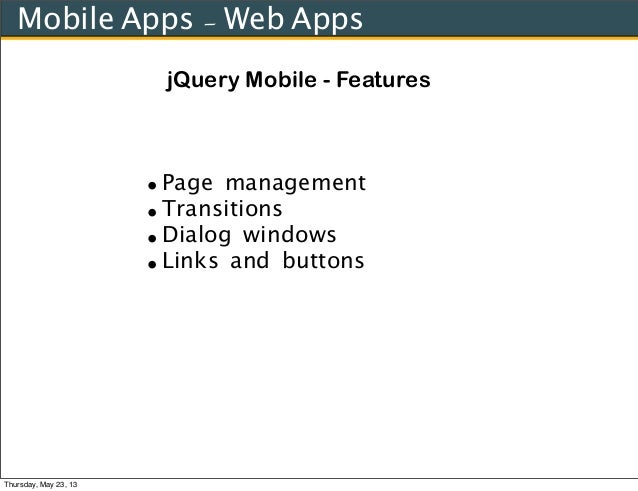Click the 'Mobile Apps – Web Apps' header title
The image size is (638, 491).
click(x=190, y=20)
